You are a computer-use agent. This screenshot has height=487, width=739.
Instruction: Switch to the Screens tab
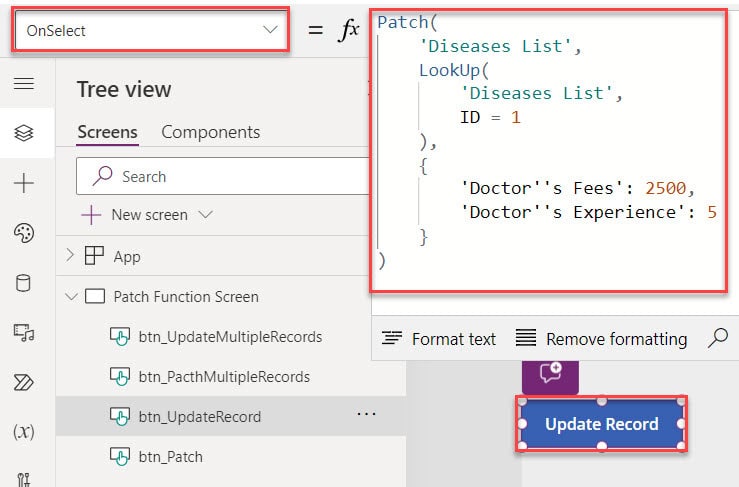pos(107,132)
